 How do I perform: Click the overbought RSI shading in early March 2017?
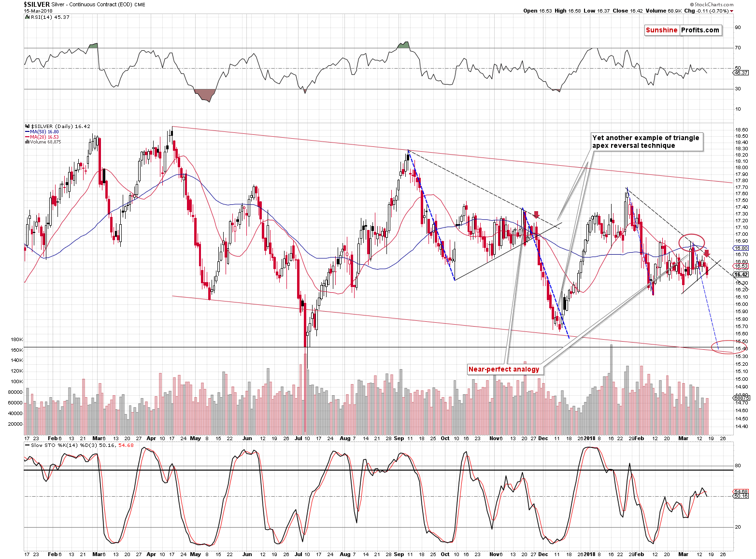point(94,45)
